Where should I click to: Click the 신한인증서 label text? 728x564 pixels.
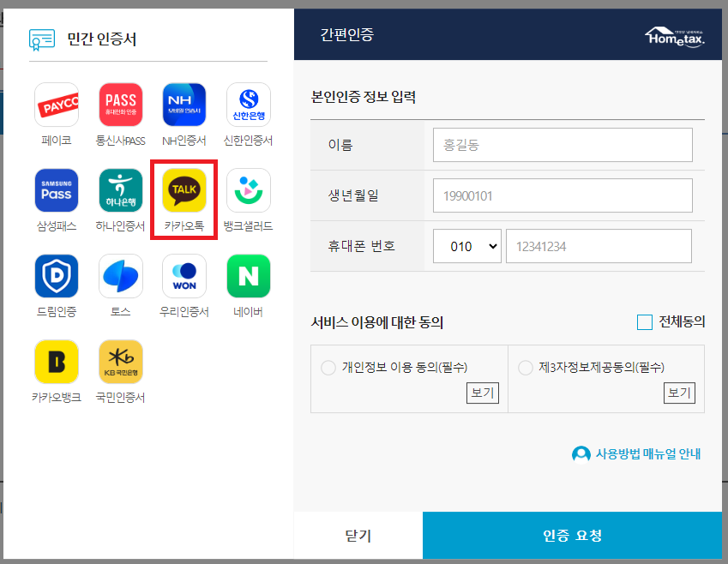tap(248, 141)
